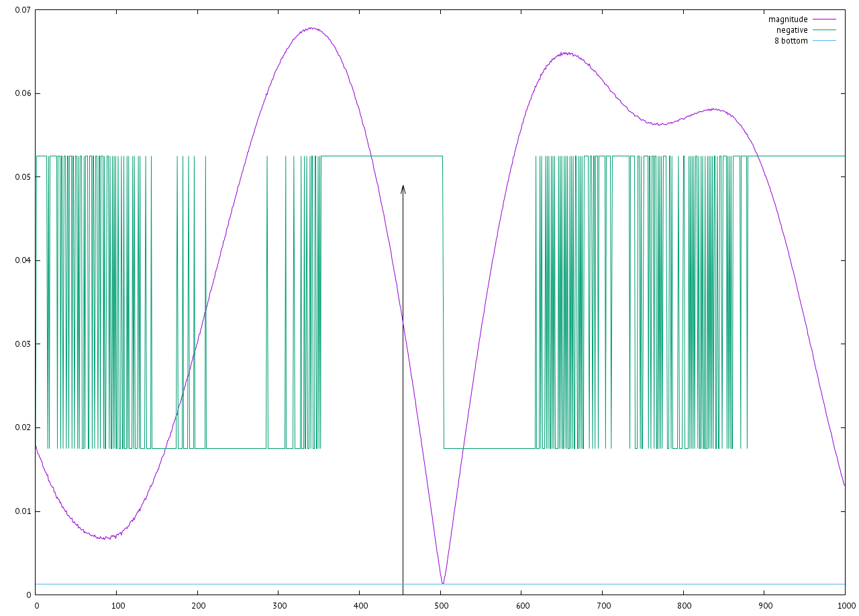Click the 'magnitude' legend label

(x=788, y=19)
